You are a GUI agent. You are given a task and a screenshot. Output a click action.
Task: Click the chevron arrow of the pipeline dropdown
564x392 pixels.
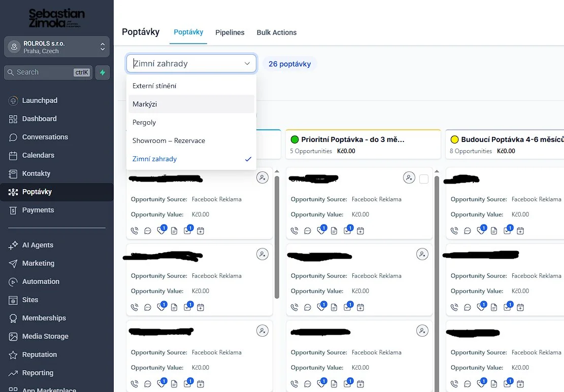click(247, 63)
